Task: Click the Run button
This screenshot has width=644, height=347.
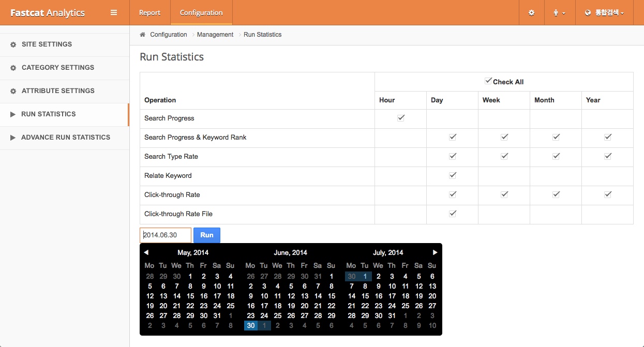Action: (207, 235)
